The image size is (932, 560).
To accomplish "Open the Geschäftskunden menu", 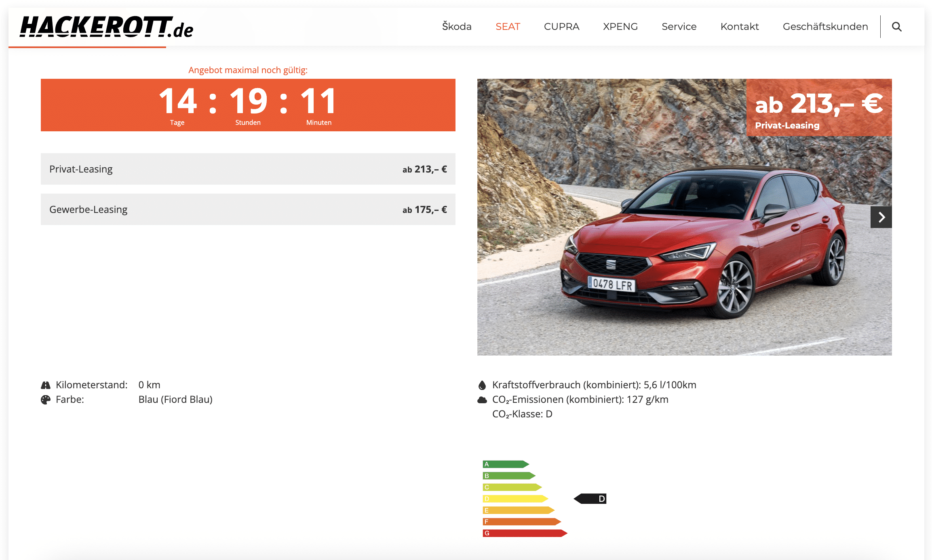I will pos(825,27).
